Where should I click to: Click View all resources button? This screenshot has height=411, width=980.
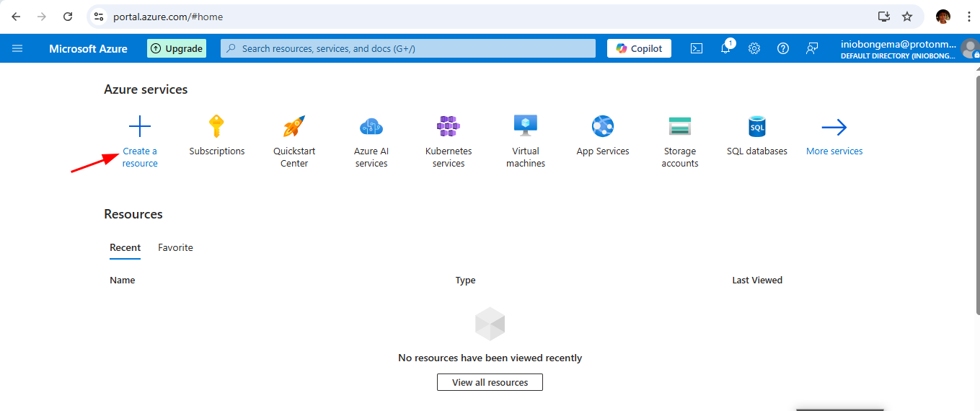click(x=490, y=382)
